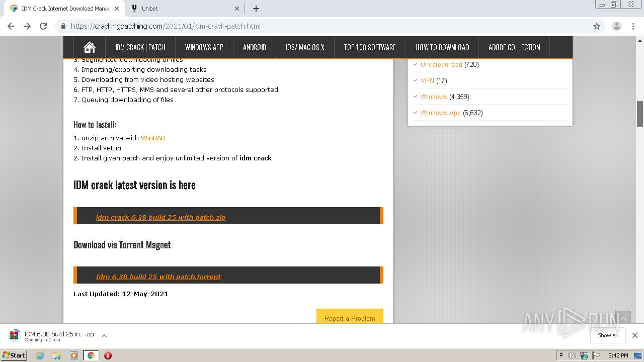Open WINDOWS APP menu
644x362 pixels.
pos(204,47)
